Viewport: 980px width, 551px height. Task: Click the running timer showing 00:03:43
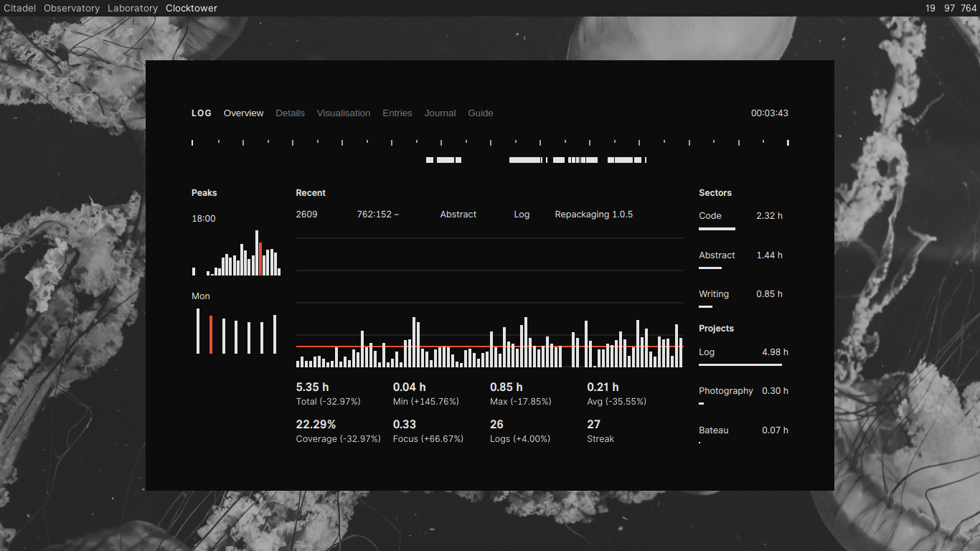[768, 113]
